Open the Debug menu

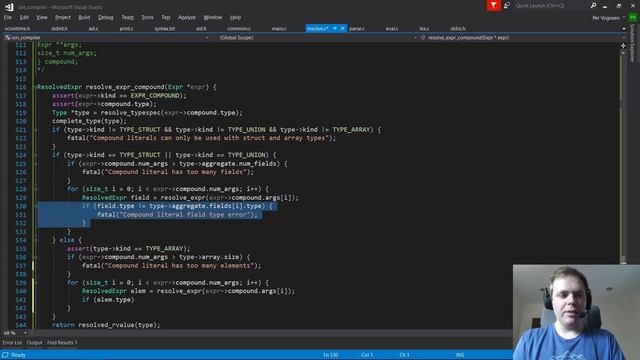106,18
